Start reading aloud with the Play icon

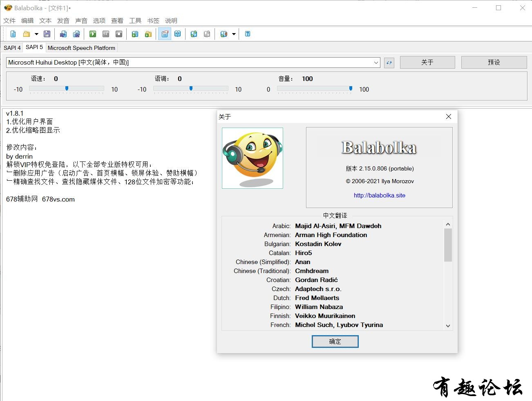click(93, 34)
